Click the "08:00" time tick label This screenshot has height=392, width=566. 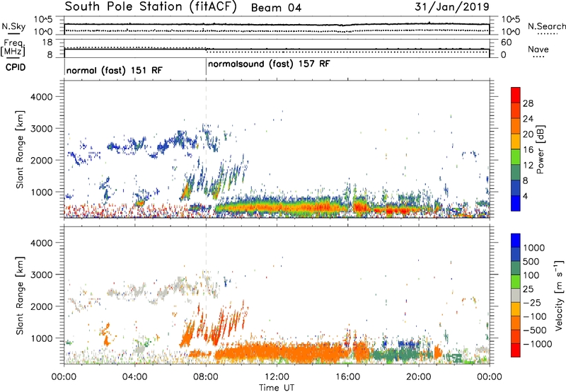[206, 377]
